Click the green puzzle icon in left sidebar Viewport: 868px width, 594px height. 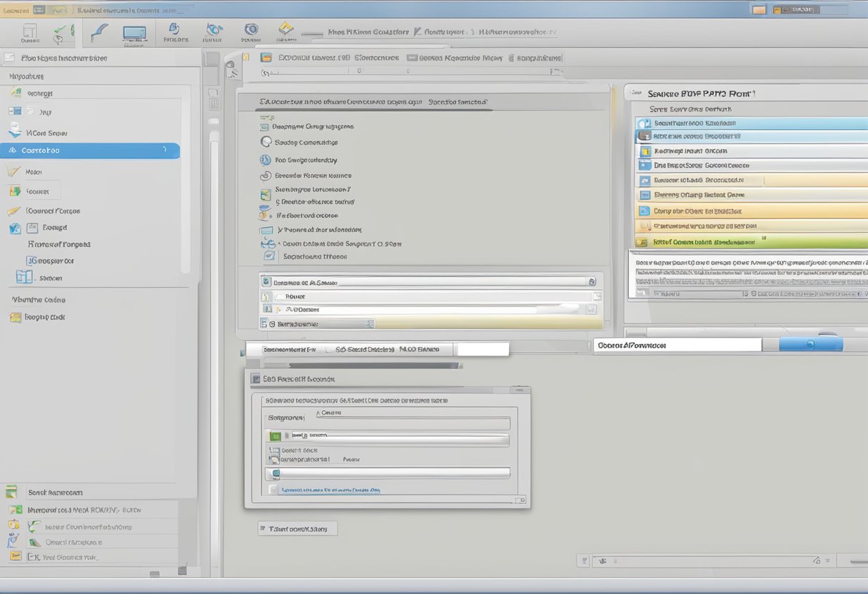pos(14,191)
